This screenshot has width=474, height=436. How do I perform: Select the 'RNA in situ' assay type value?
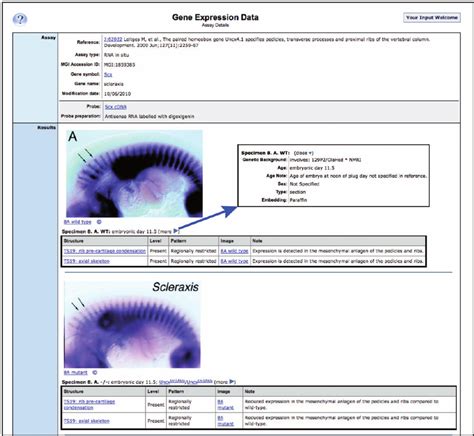coord(116,55)
